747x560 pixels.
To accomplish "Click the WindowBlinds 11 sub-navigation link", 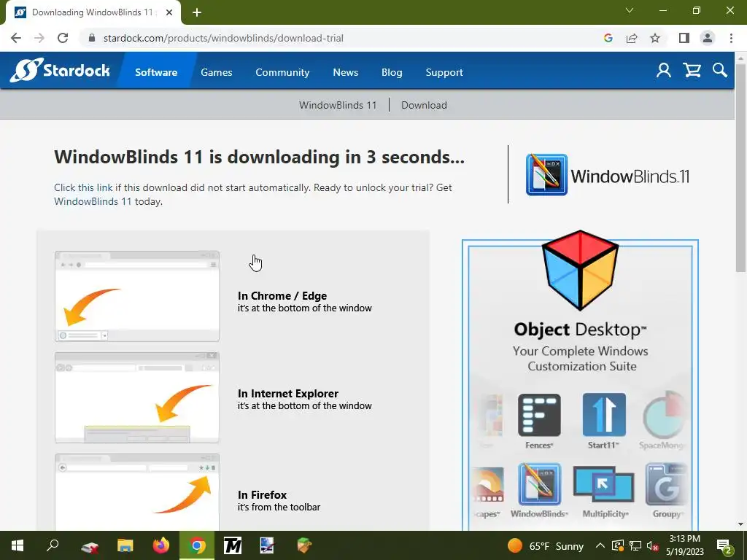I will [x=338, y=105].
